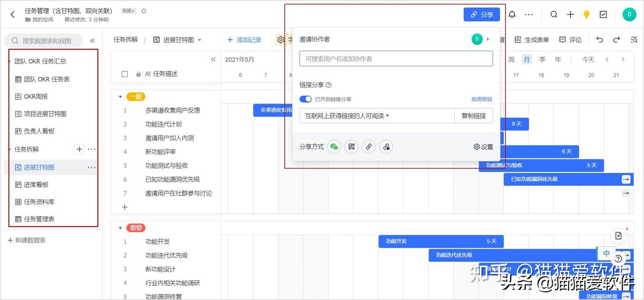Click the copy link chain icon

click(369, 147)
